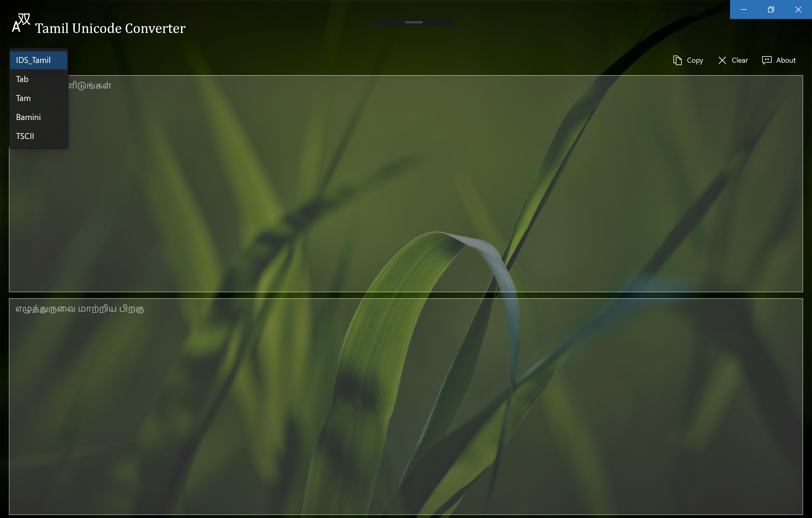The height and width of the screenshot is (518, 812).
Task: Click the speech bubble About icon
Action: [x=767, y=60]
